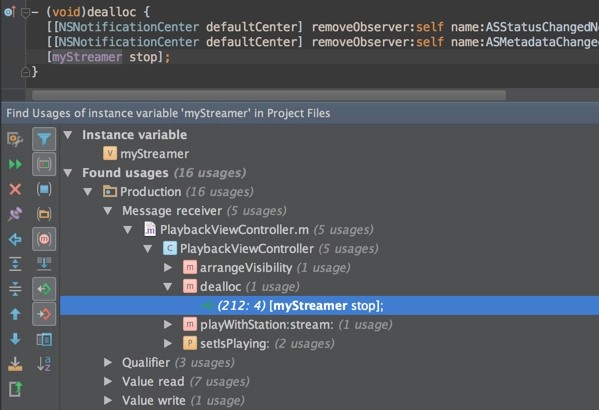This screenshot has height=410, width=599.
Task: Select usage line (212: 4) [myStreamer stop]
Action: pyautogui.click(x=329, y=306)
